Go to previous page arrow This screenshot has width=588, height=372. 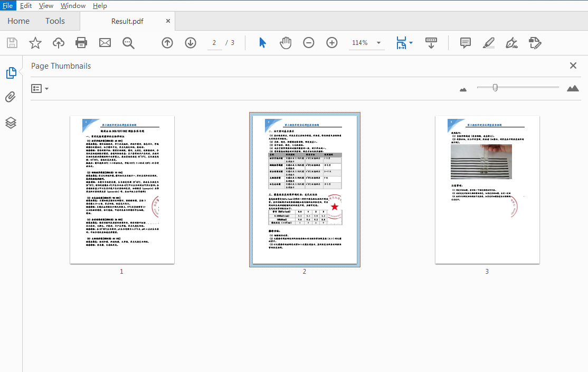167,43
